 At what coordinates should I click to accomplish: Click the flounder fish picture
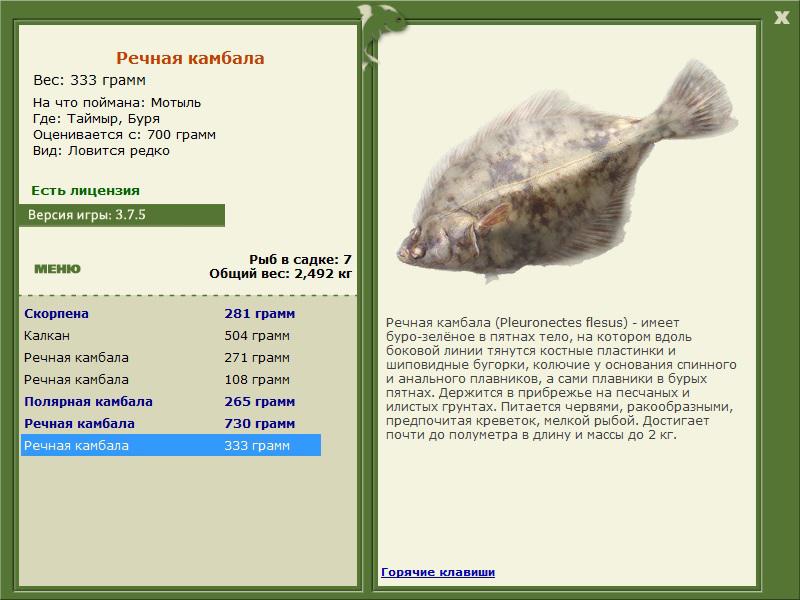click(x=566, y=171)
